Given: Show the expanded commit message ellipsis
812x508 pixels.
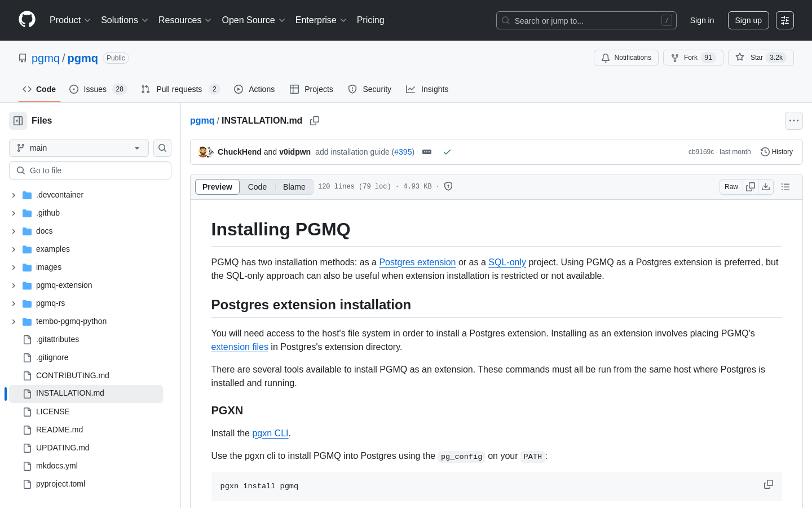Looking at the screenshot, I should coord(427,152).
